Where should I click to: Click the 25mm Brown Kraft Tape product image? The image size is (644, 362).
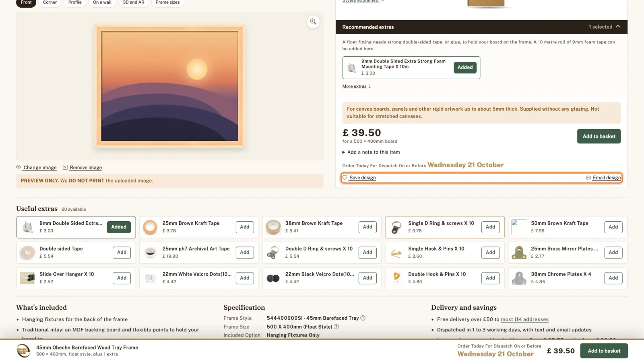click(150, 227)
